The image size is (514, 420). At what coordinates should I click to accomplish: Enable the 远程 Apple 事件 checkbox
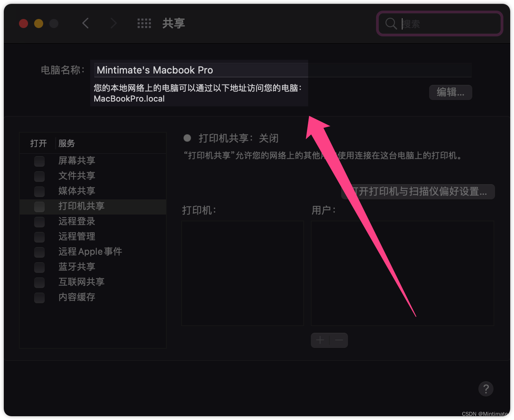click(39, 252)
